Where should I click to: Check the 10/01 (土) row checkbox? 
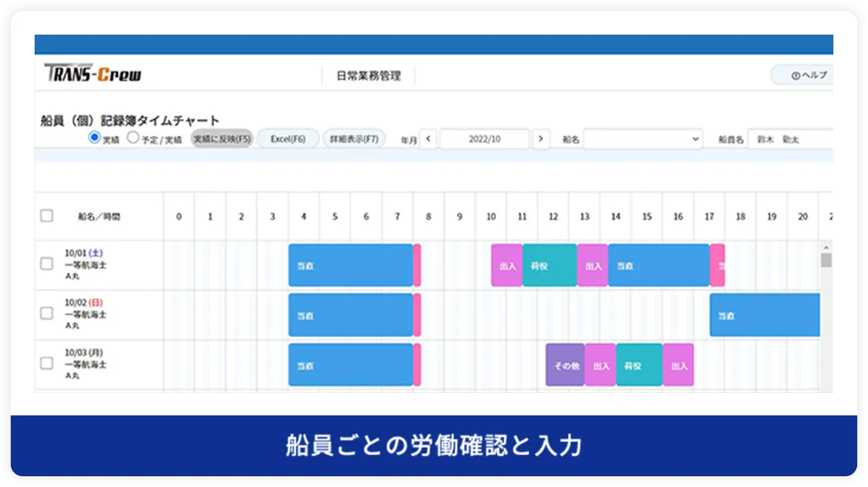pos(47,264)
